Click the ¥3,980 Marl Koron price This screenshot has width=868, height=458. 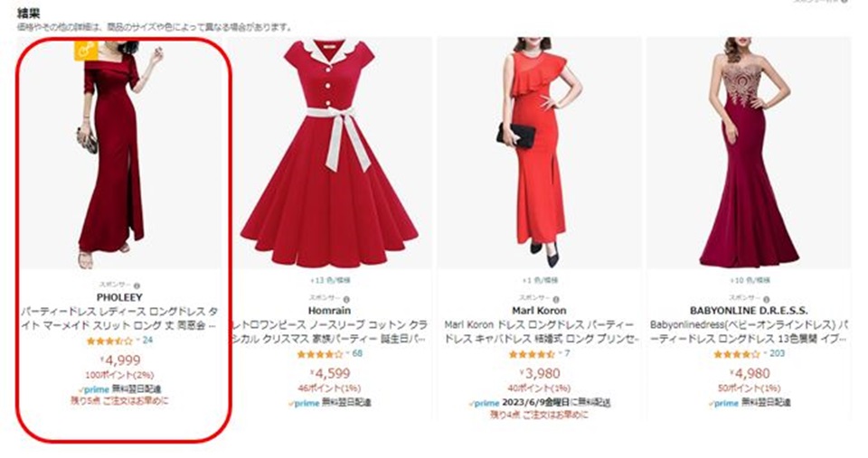pos(540,373)
